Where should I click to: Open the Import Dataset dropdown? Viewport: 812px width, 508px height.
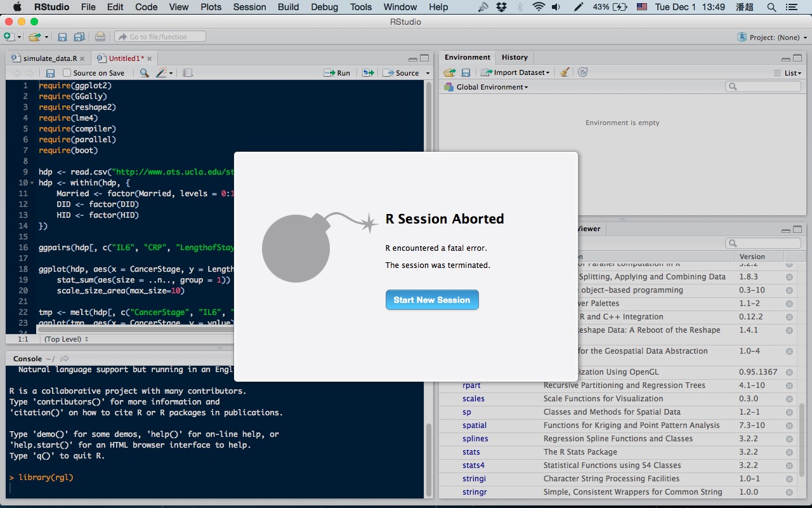coord(515,72)
